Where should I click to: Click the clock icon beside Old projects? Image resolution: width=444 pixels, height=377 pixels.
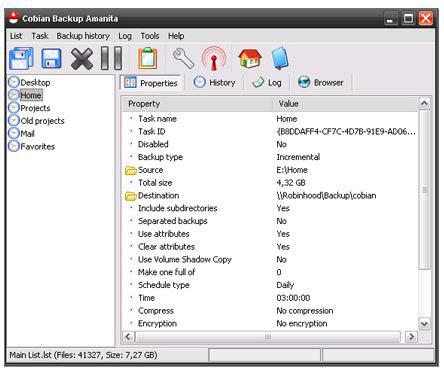[14, 120]
